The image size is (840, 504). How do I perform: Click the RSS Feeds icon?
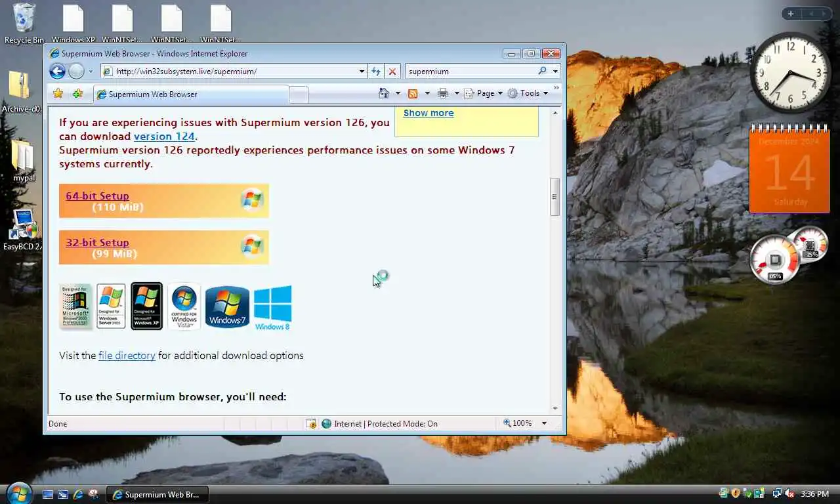pyautogui.click(x=413, y=93)
